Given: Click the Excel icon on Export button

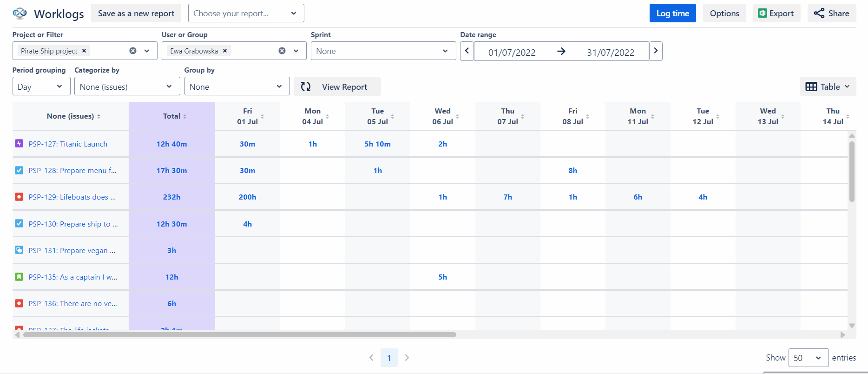Looking at the screenshot, I should pyautogui.click(x=762, y=13).
